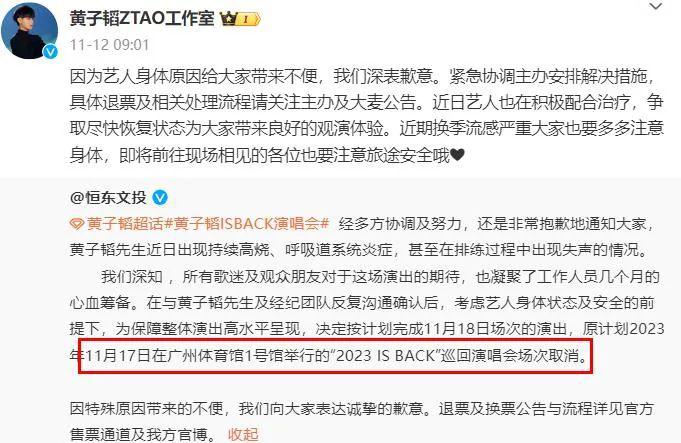This screenshot has width=681, height=443.
Task: Click the first paragraph of the post
Action: (367, 116)
